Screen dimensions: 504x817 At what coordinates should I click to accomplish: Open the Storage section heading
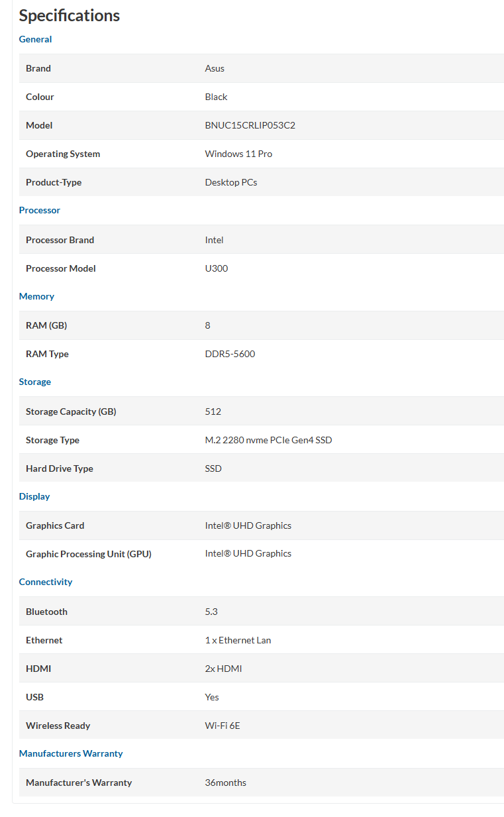click(35, 382)
